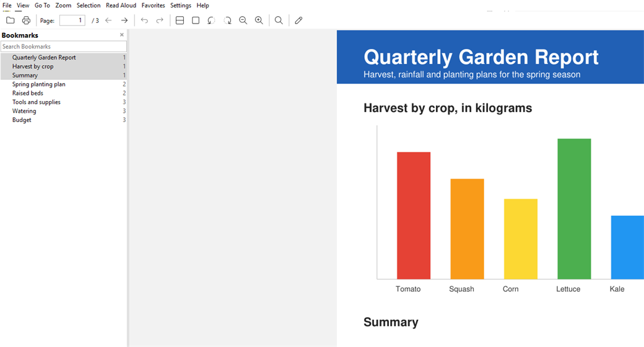Jump to the Tools and supplies bookmark
The height and width of the screenshot is (347, 644).
[x=64, y=102]
